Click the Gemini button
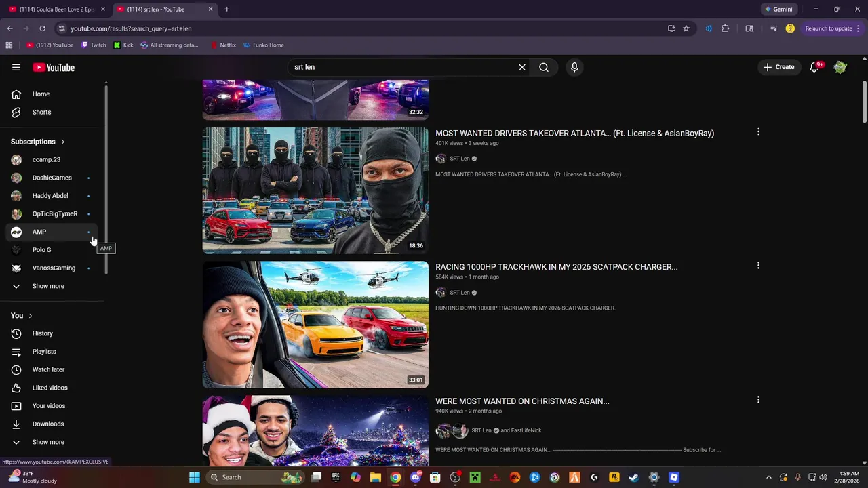The height and width of the screenshot is (488, 868). coord(778,9)
